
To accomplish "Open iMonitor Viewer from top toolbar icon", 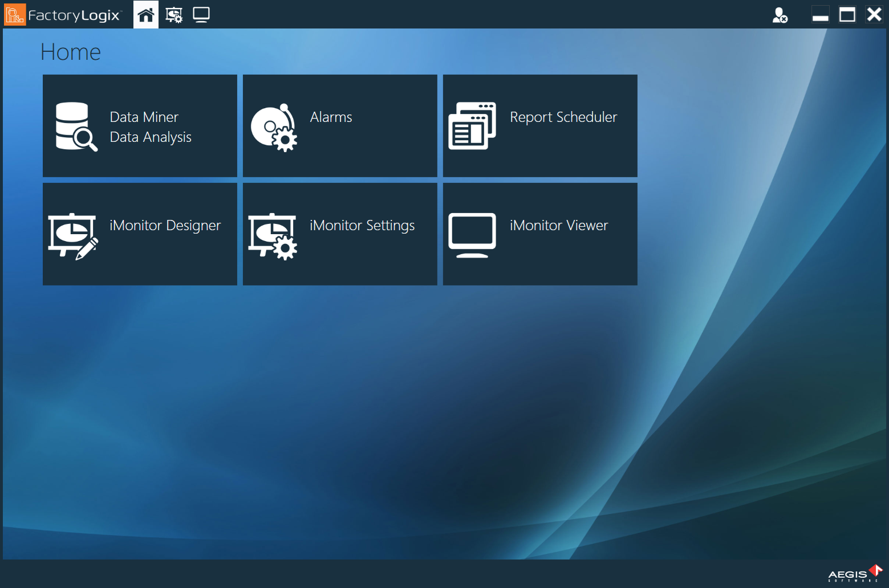I will [201, 15].
